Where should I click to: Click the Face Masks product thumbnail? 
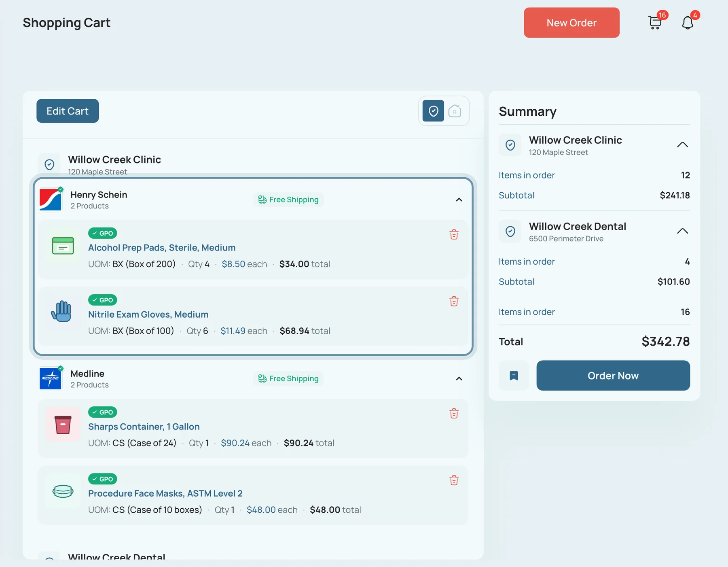point(63,491)
